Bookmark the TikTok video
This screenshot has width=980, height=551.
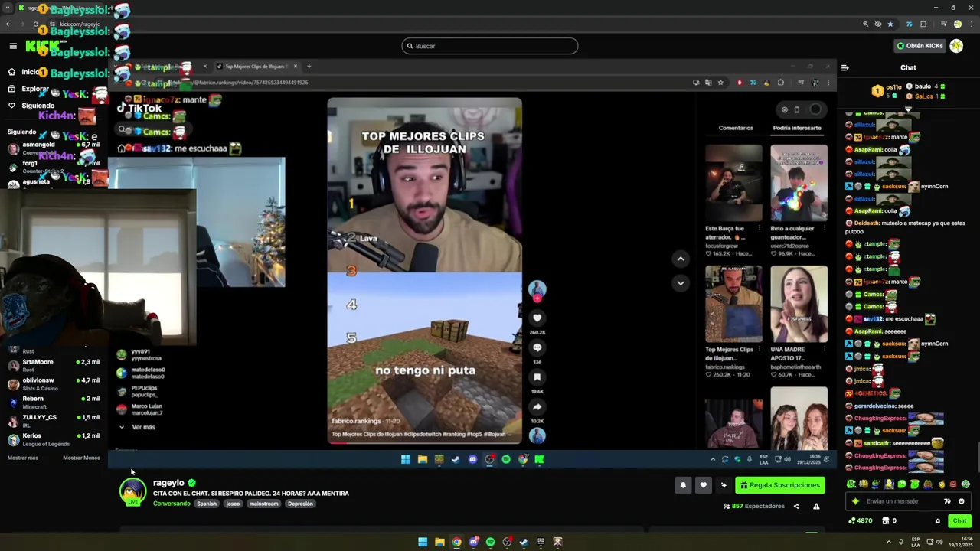coord(537,377)
